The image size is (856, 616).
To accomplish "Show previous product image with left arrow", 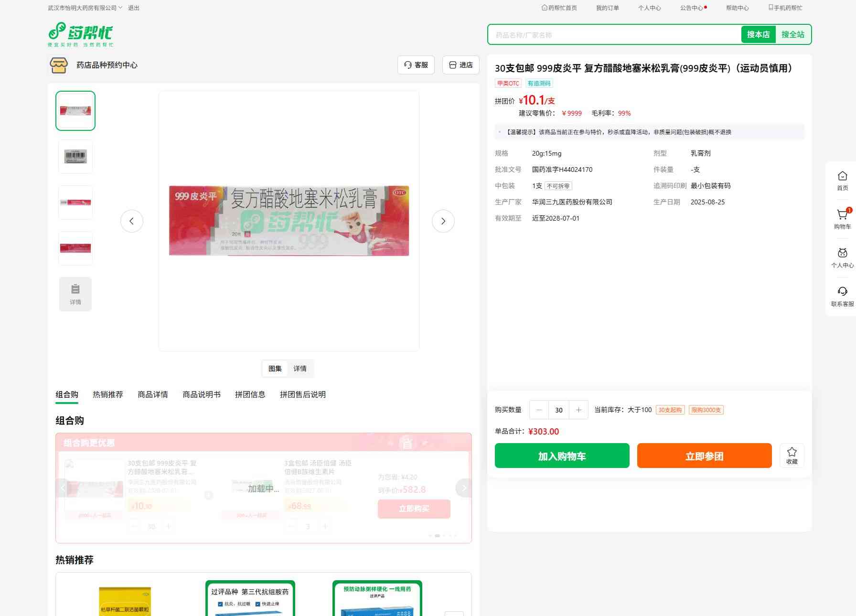I will pyautogui.click(x=132, y=221).
